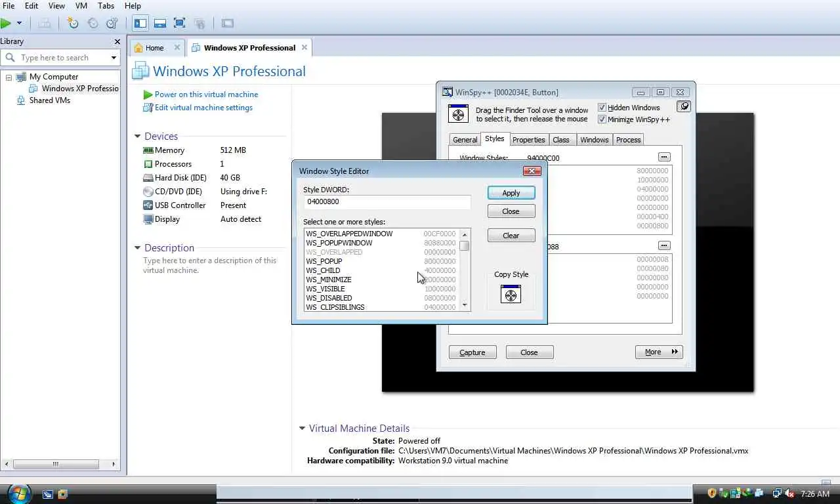The height and width of the screenshot is (504, 840).
Task: Click the Capture button in WinSpy++
Action: [472, 352]
